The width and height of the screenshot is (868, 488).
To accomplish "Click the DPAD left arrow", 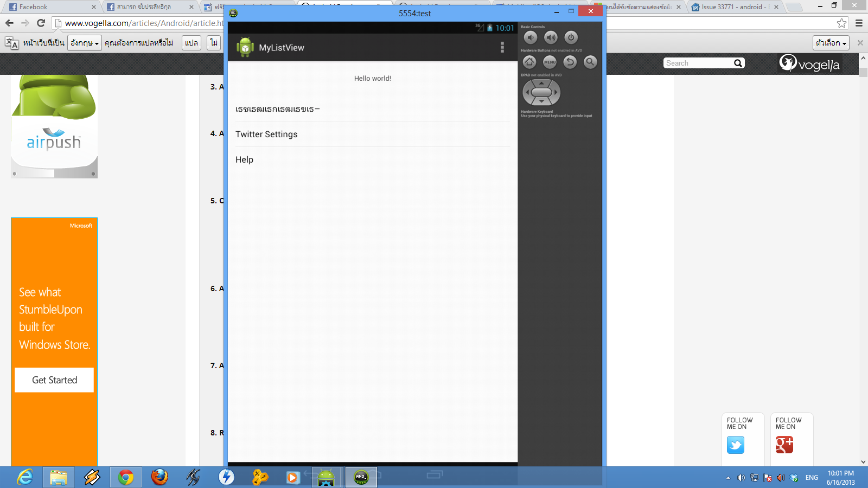I will (x=527, y=92).
